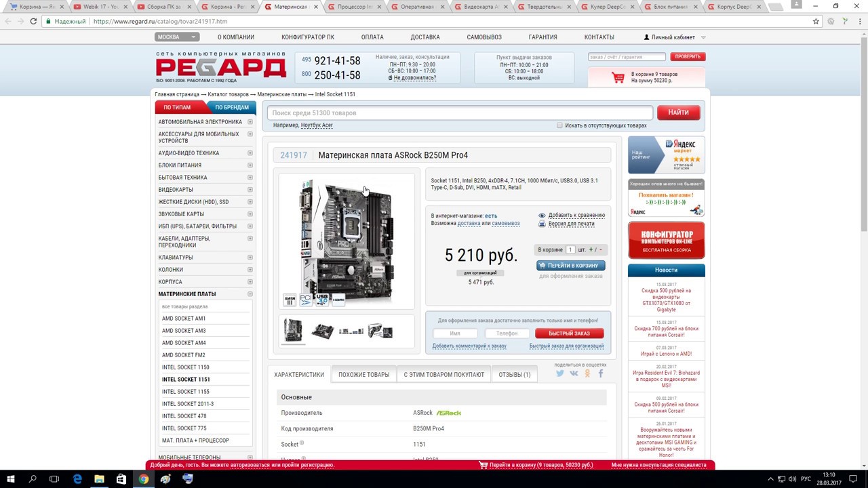
Task: Open the shopping cart icon in header
Action: pyautogui.click(x=618, y=78)
